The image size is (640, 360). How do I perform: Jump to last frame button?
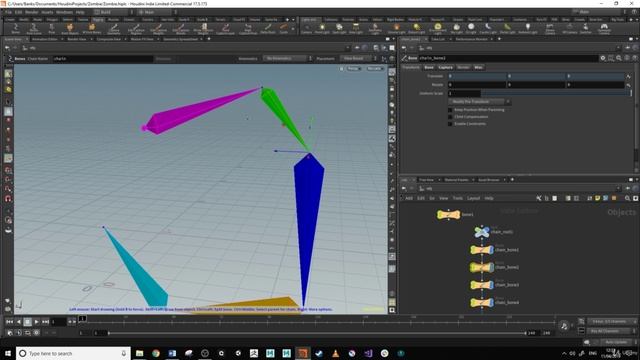pos(45,322)
